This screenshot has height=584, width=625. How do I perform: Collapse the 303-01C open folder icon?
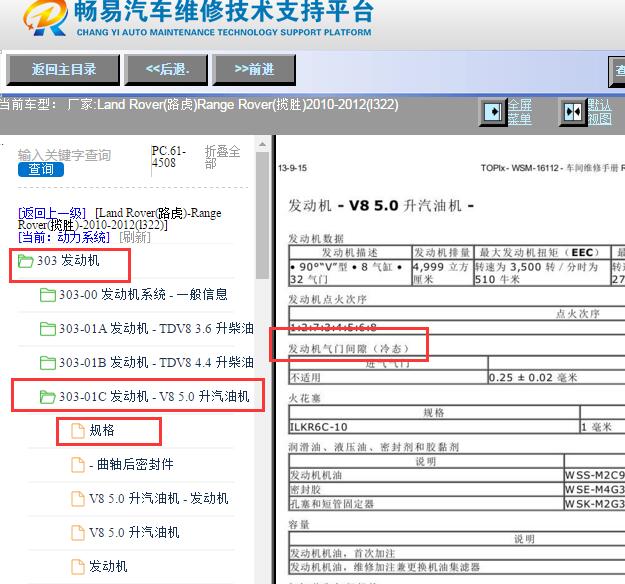pos(48,397)
